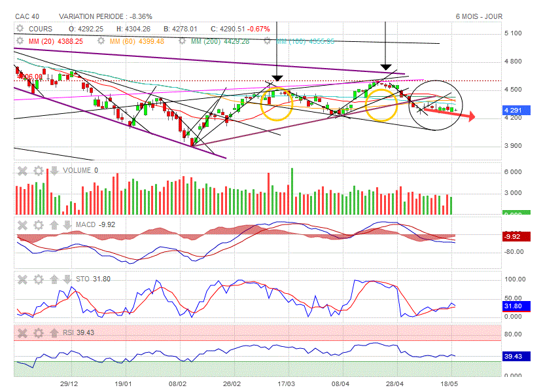The width and height of the screenshot is (543, 392).
Task: Click the blue 39.43 RSI value tag
Action: coord(516,356)
